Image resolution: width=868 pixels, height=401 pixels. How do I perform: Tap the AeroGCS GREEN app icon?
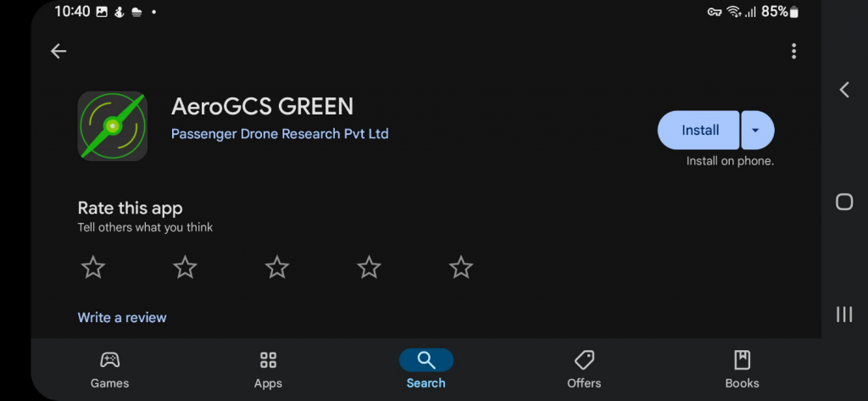click(x=113, y=126)
